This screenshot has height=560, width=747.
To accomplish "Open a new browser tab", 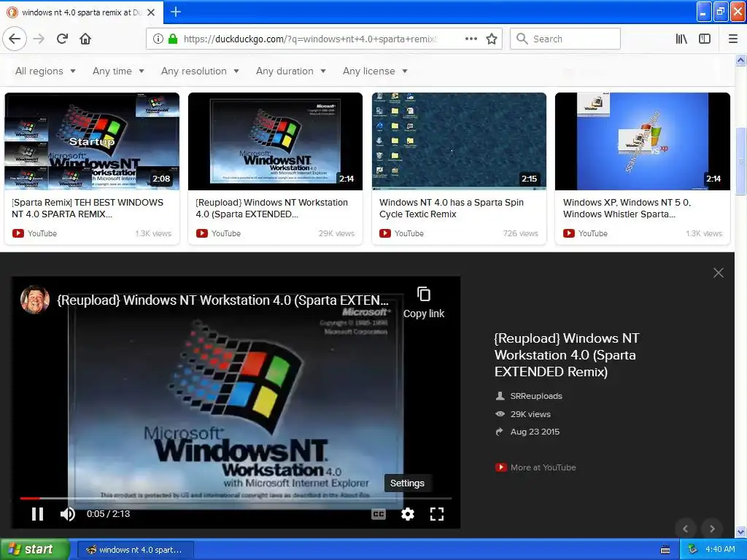I will (175, 12).
